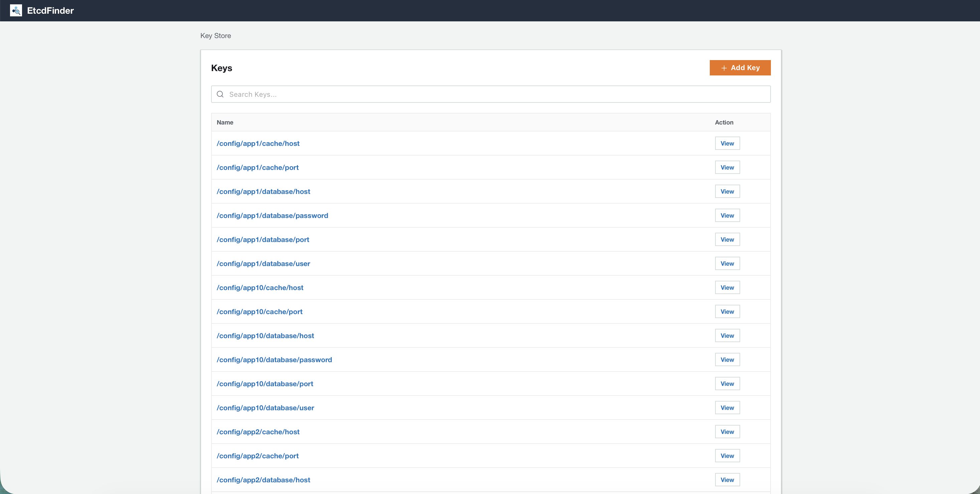This screenshot has width=980, height=494.
Task: Open the /config/app1/database/password key
Action: coord(273,215)
